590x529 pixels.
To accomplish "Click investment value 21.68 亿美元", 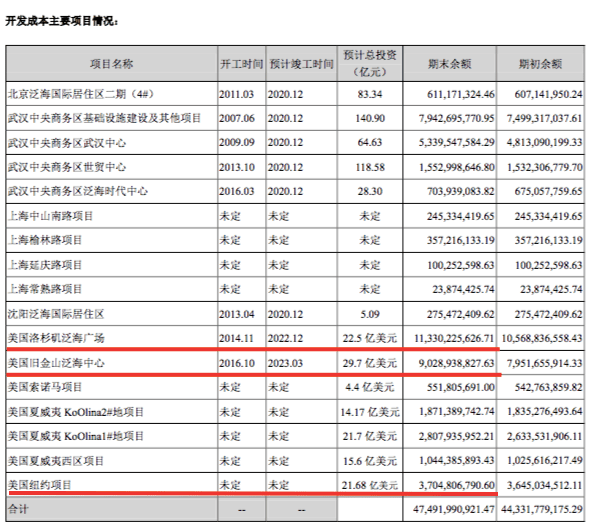I will (370, 485).
